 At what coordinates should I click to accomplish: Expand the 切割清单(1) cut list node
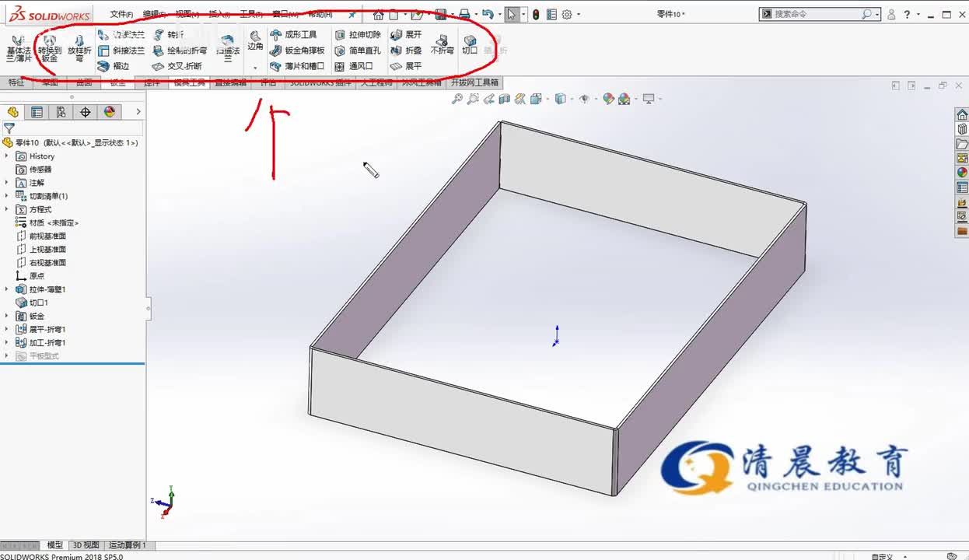(7, 196)
